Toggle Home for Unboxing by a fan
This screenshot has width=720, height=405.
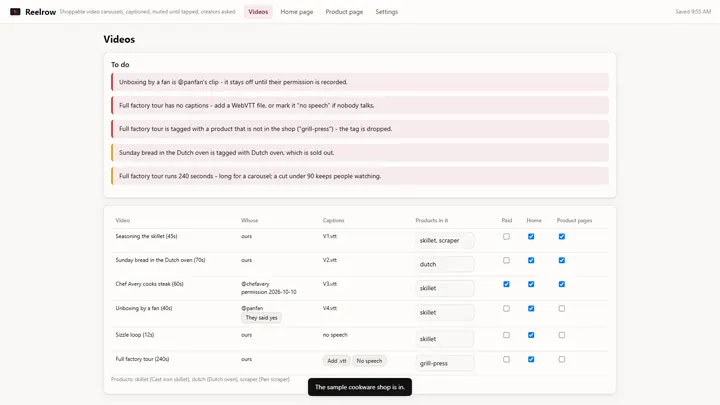pyautogui.click(x=531, y=309)
